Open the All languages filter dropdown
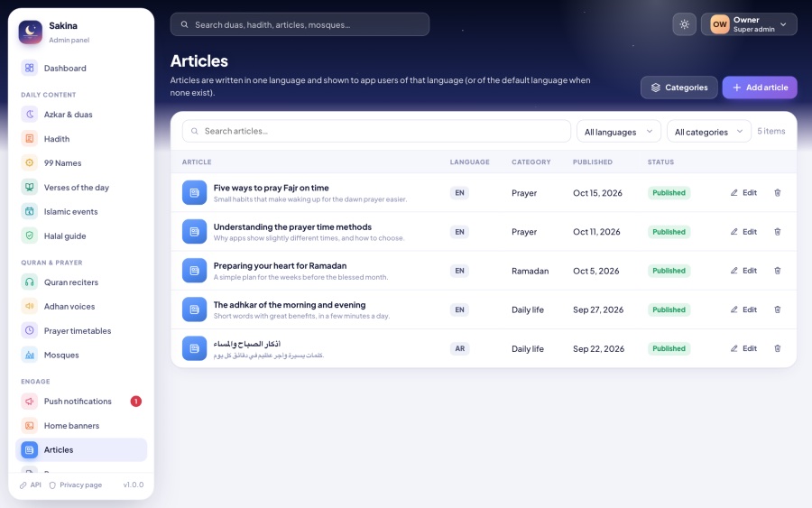Screen dimensions: 812x508 click(619, 132)
